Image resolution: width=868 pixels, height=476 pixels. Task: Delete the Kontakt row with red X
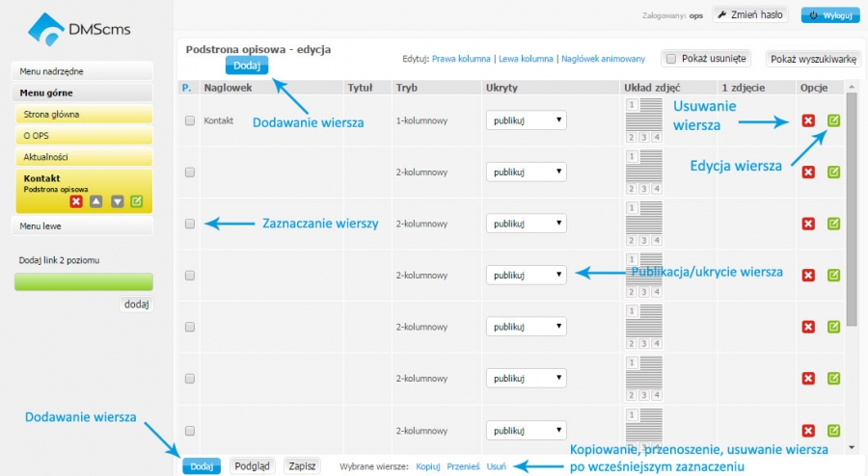(x=808, y=120)
